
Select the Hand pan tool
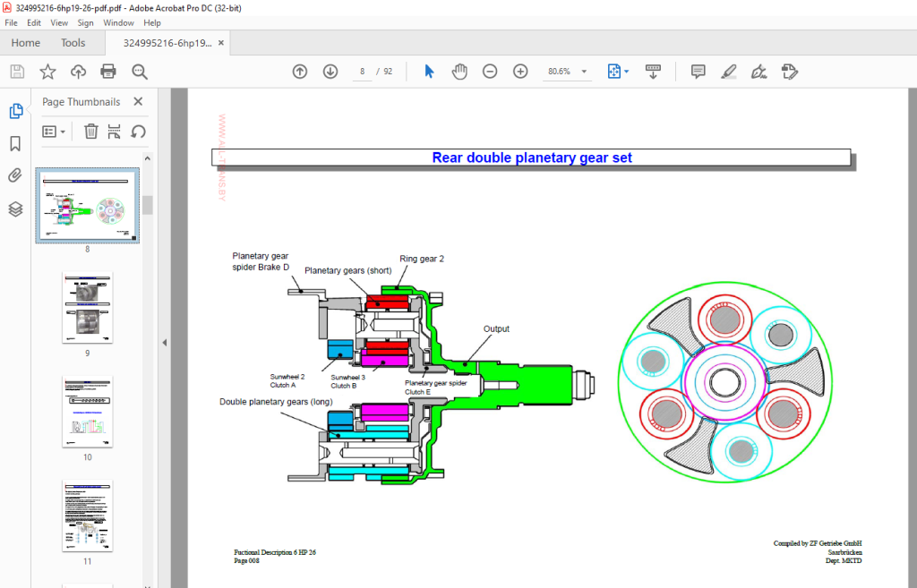(459, 72)
